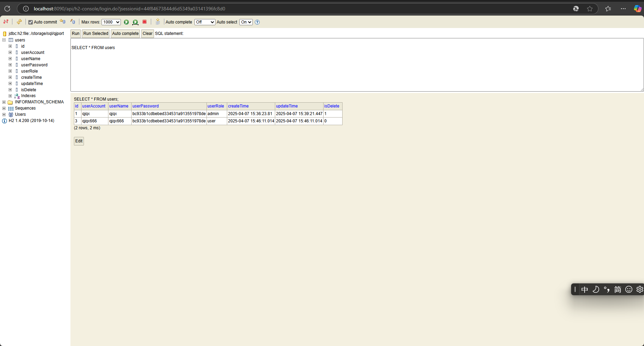Expand the Users node in tree
This screenshot has height=346, width=644.
pyautogui.click(x=4, y=115)
